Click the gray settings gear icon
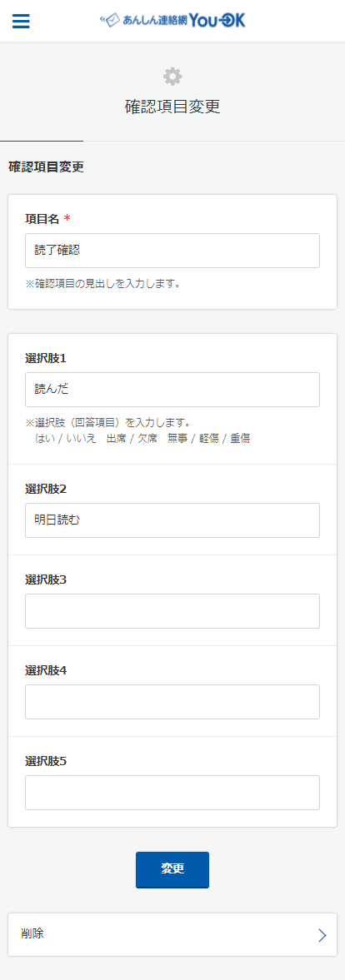The image size is (345, 980). click(x=172, y=77)
